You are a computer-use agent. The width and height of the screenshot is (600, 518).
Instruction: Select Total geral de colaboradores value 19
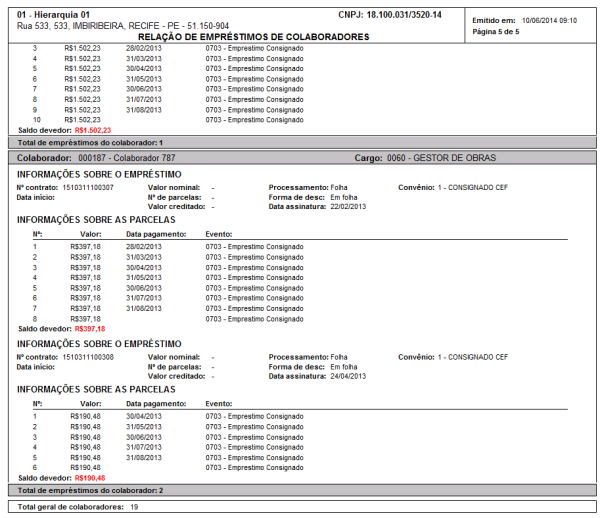point(133,508)
